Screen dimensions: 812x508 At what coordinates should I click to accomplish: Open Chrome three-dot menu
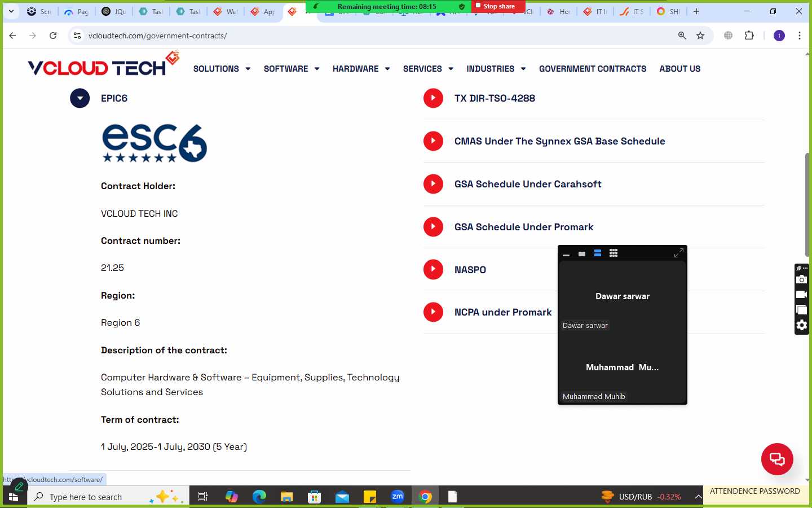pyautogui.click(x=800, y=36)
